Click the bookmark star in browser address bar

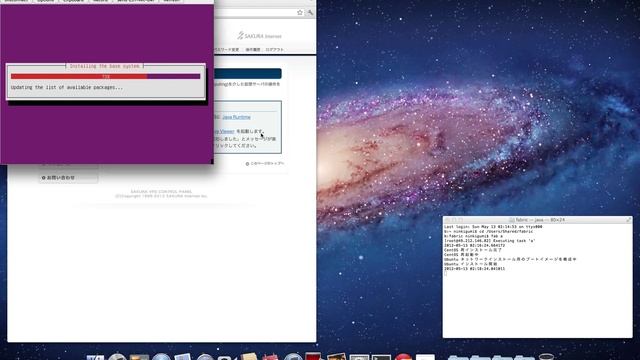(300, 13)
